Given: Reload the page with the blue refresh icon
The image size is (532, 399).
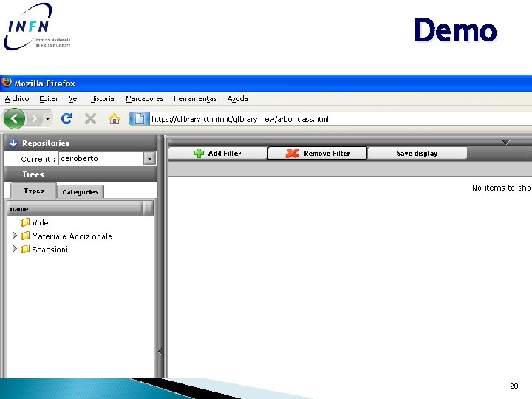Looking at the screenshot, I should pos(66,118).
